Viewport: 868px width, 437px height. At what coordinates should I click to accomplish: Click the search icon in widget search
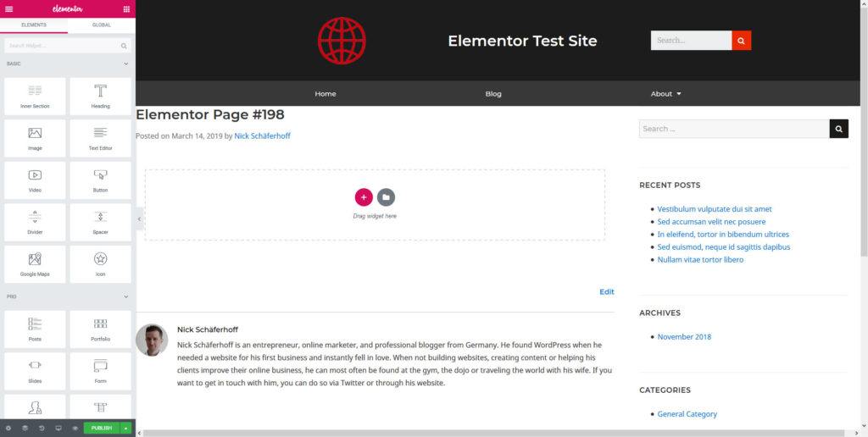(124, 46)
